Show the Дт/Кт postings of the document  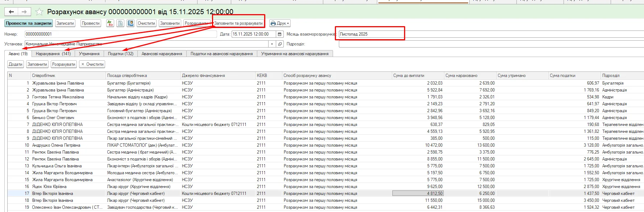click(110, 23)
